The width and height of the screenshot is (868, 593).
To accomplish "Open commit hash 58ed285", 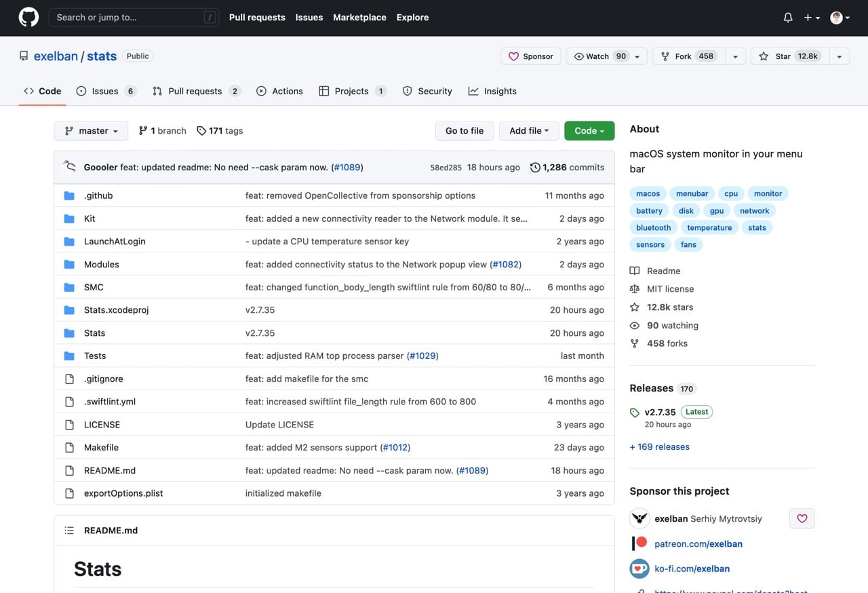I will 446,168.
